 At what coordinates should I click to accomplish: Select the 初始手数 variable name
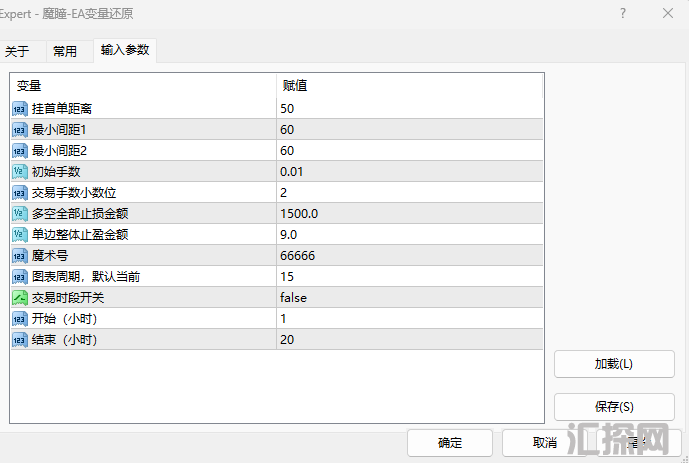coord(56,171)
